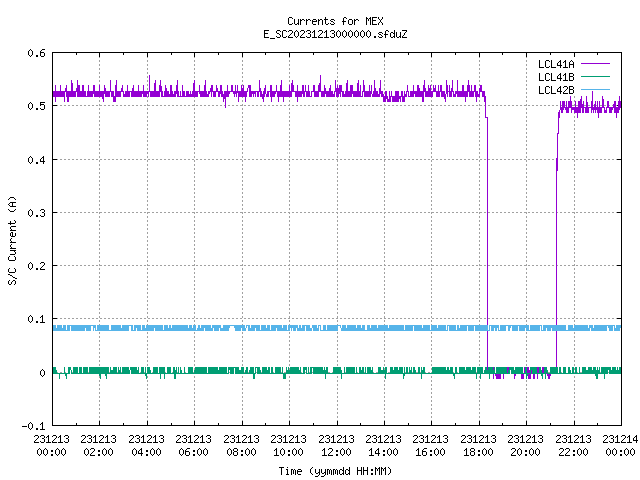The height and width of the screenshot is (480, 640).
Task: Click the y-axis tick value 0.5
Action: click(x=36, y=106)
